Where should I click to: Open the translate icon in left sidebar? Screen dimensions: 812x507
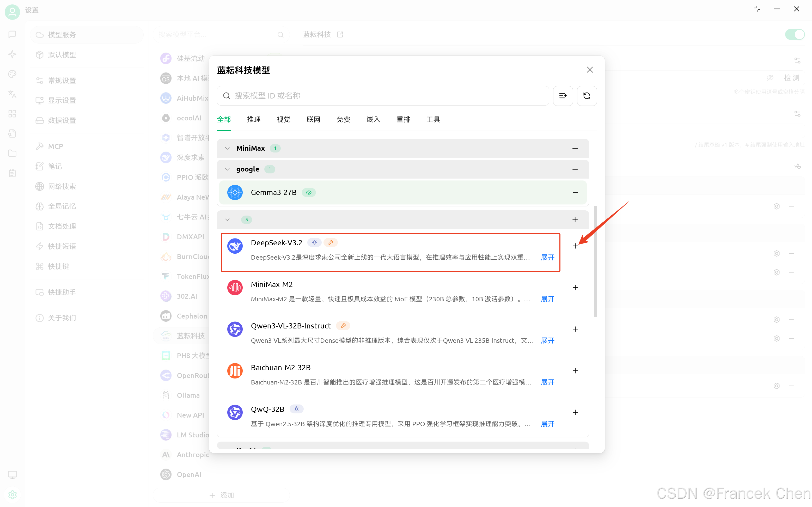pyautogui.click(x=13, y=94)
